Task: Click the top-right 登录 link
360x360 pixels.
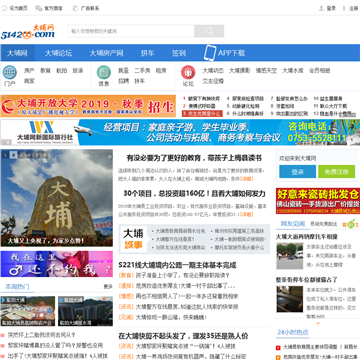Action: 331,8
